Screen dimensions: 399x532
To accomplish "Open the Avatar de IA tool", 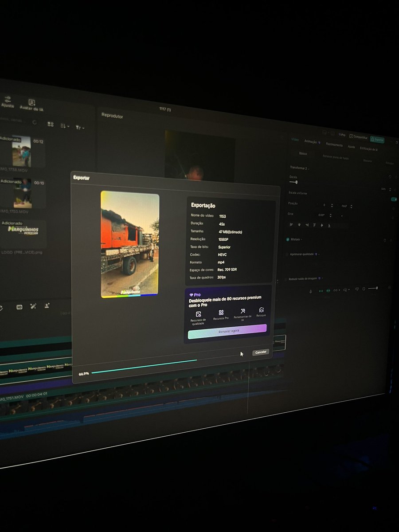I will tap(32, 105).
